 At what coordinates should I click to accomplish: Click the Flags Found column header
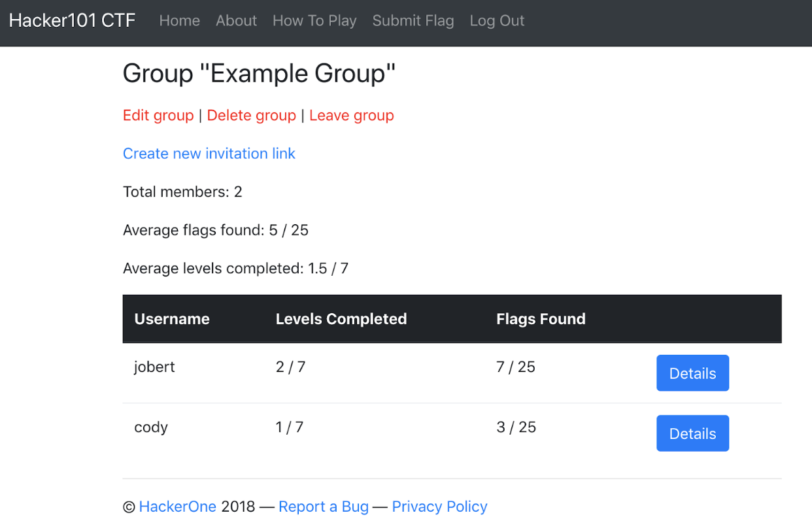click(x=541, y=319)
